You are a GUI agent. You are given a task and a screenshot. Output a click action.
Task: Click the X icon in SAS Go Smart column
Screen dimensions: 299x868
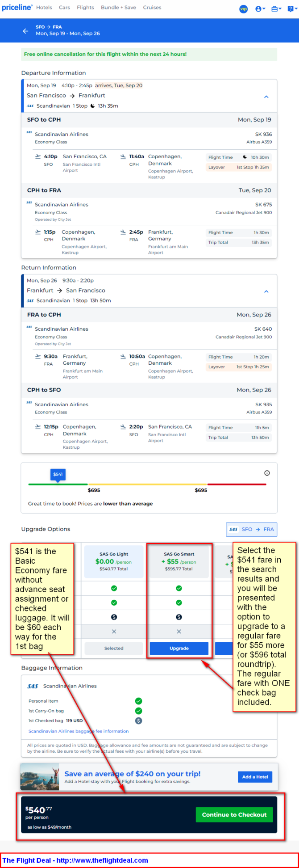[179, 632]
